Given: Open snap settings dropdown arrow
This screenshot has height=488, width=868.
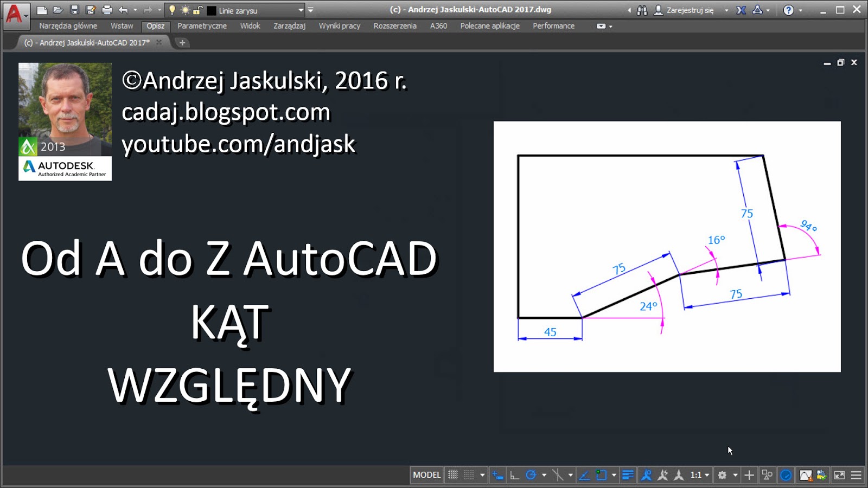Looking at the screenshot, I should 482,476.
